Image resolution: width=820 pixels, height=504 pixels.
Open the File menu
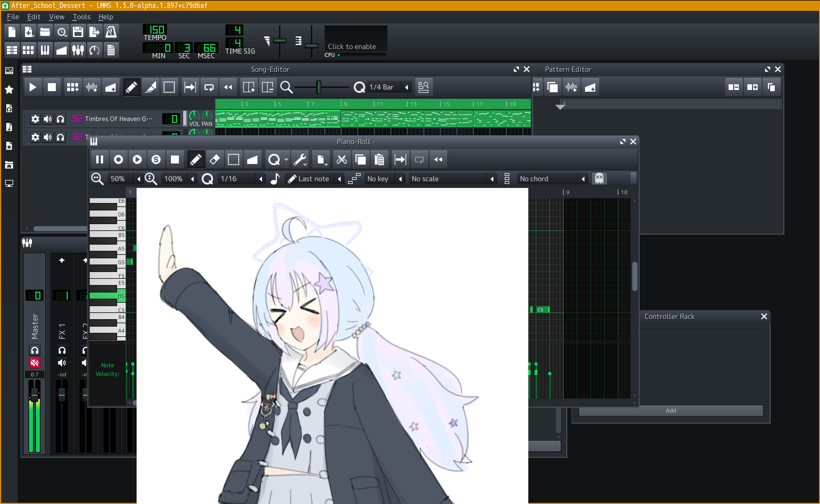click(x=13, y=17)
